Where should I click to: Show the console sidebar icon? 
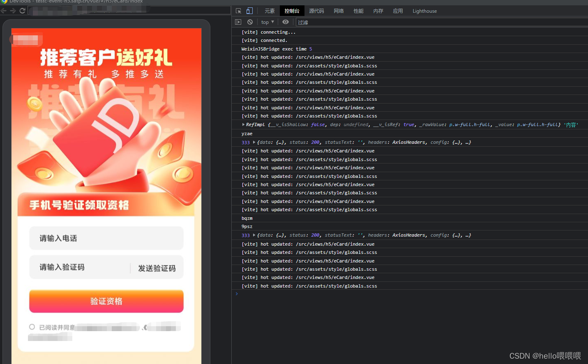coord(238,22)
